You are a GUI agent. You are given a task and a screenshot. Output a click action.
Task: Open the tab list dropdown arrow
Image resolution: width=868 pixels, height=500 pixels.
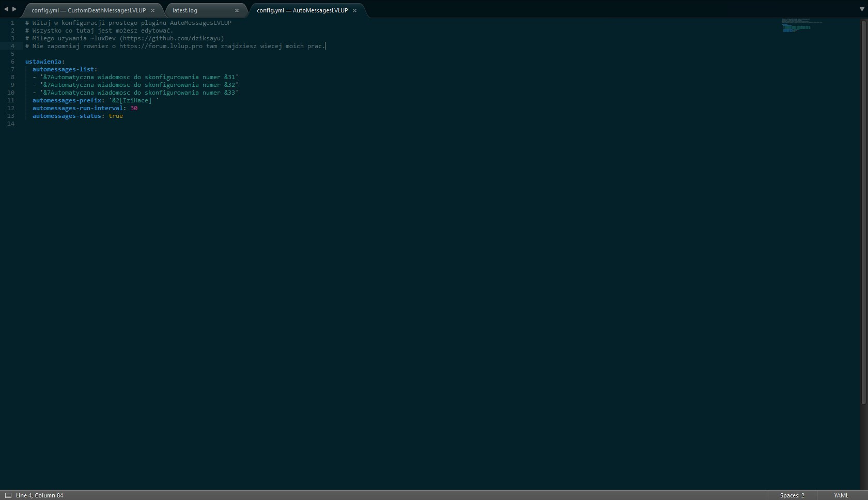point(861,9)
